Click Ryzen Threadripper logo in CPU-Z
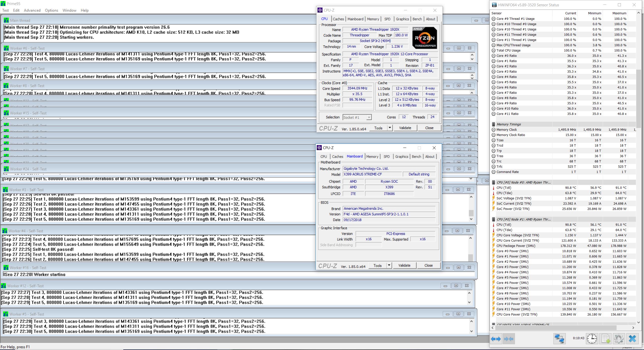Viewport: 644px width, 350px height. tap(425, 38)
